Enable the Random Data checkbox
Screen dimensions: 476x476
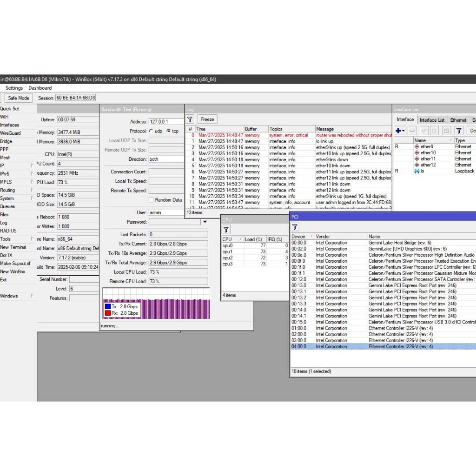pyautogui.click(x=151, y=200)
